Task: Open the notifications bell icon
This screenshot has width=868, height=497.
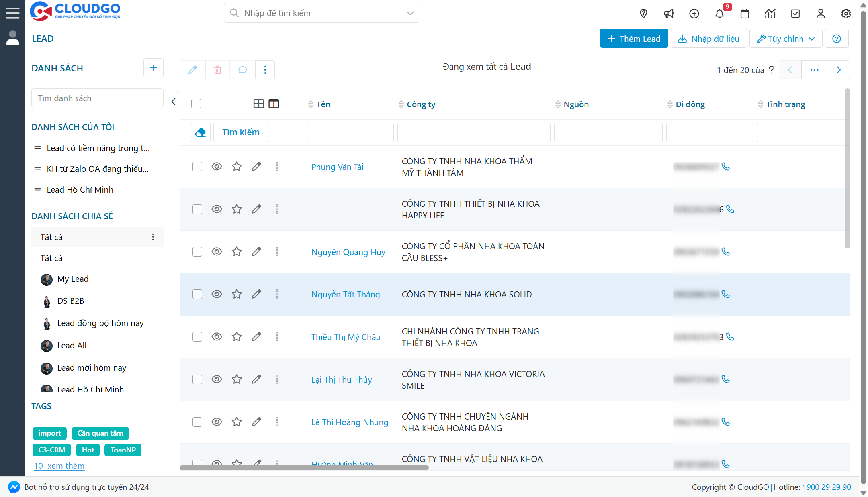Action: [x=719, y=14]
